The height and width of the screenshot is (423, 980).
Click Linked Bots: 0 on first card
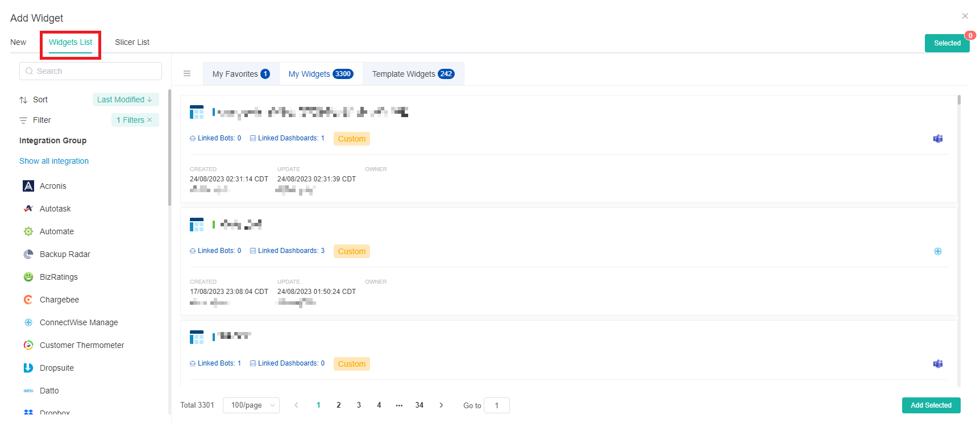(x=215, y=138)
